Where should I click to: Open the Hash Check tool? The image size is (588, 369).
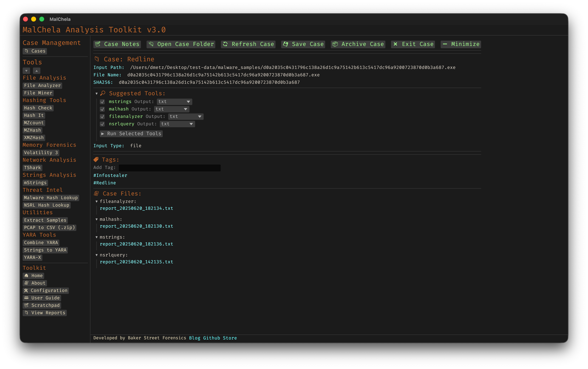pyautogui.click(x=38, y=108)
